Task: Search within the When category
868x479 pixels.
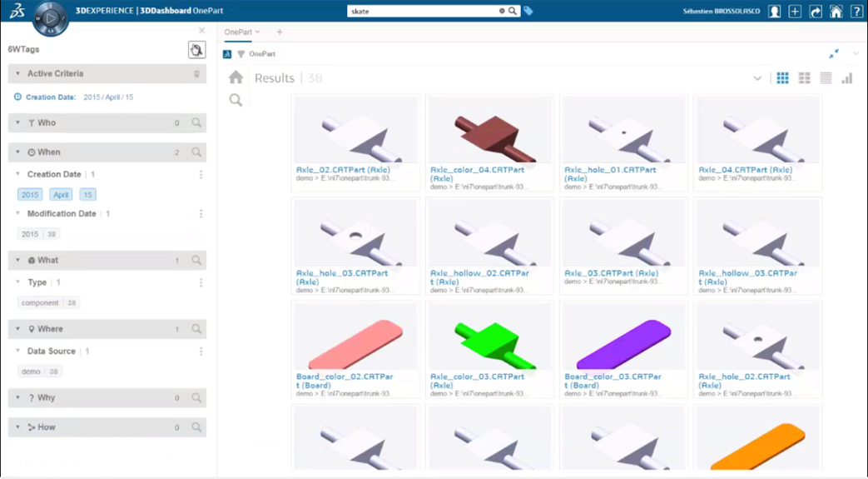Action: coord(196,152)
